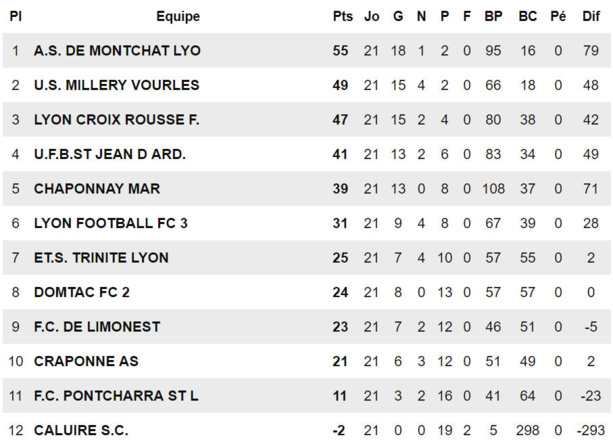Click CRAPONNE AS team name
The image size is (613, 446).
(86, 361)
